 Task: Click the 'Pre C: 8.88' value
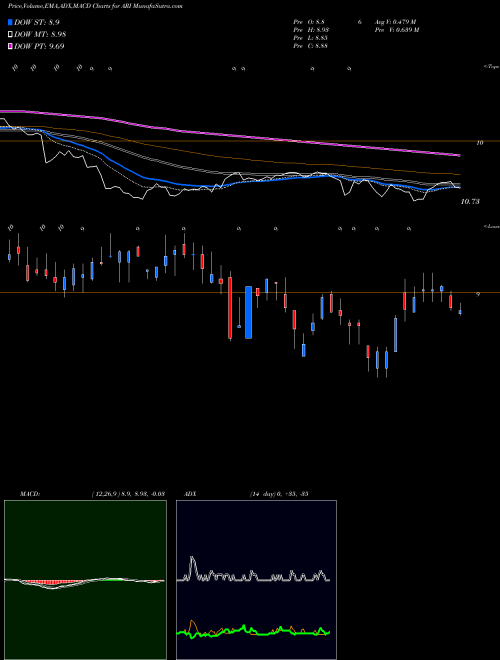311,46
